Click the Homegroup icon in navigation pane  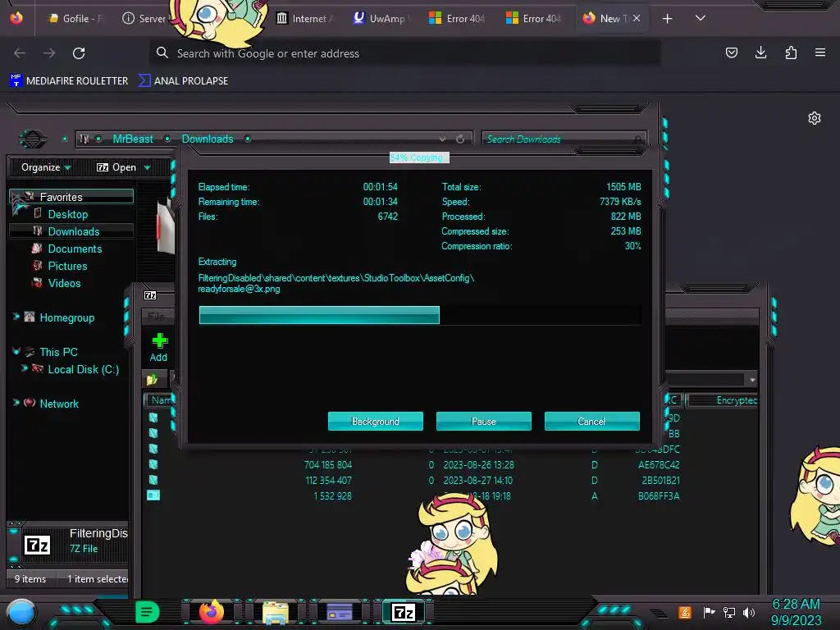coord(30,317)
